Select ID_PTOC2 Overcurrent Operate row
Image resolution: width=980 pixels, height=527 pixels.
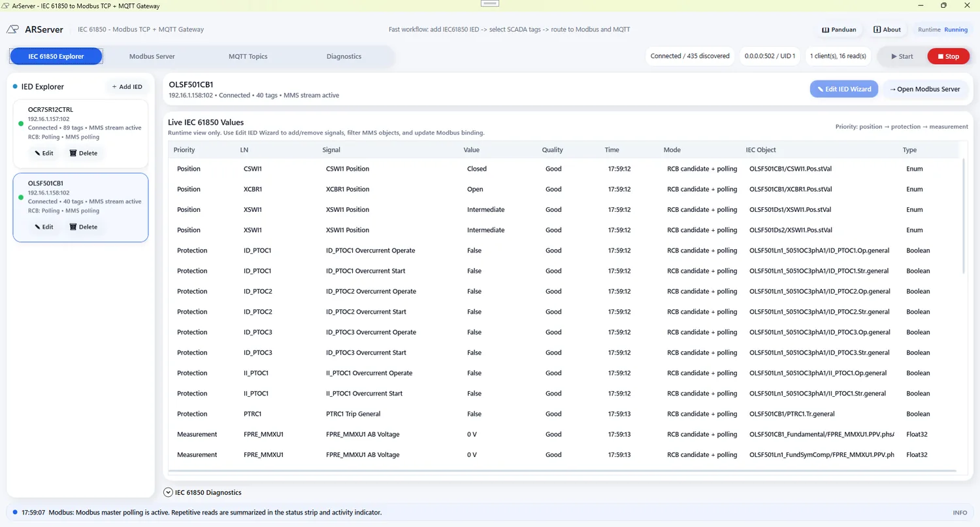click(563, 291)
